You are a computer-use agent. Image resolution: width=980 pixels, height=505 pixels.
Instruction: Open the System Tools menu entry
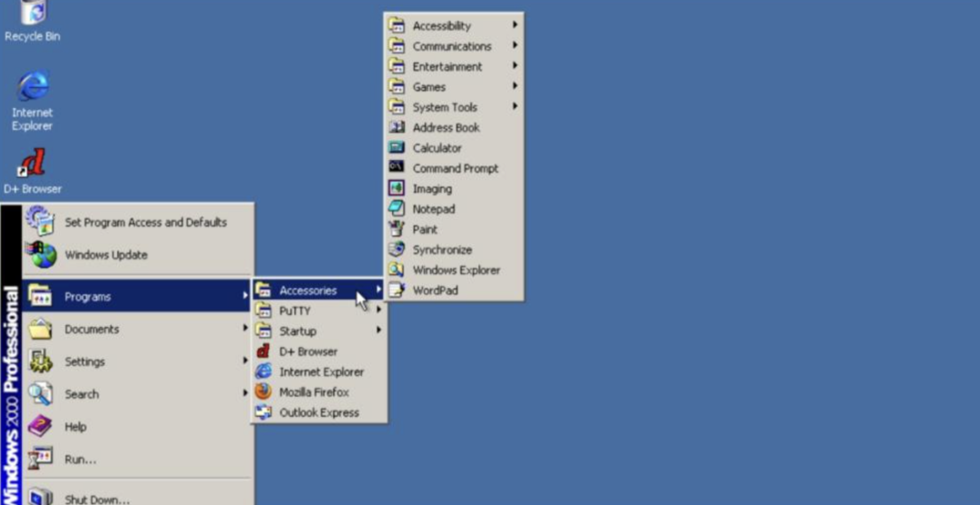click(454, 107)
